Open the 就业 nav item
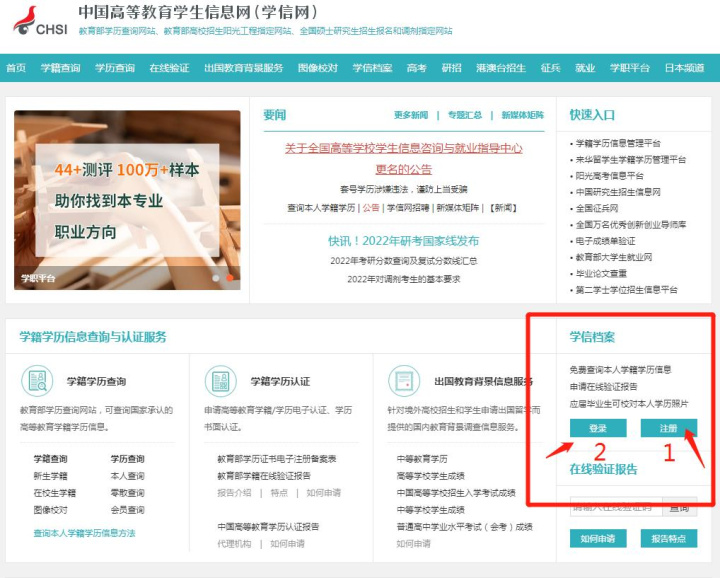Screen dimensions: 720x578 point(585,68)
